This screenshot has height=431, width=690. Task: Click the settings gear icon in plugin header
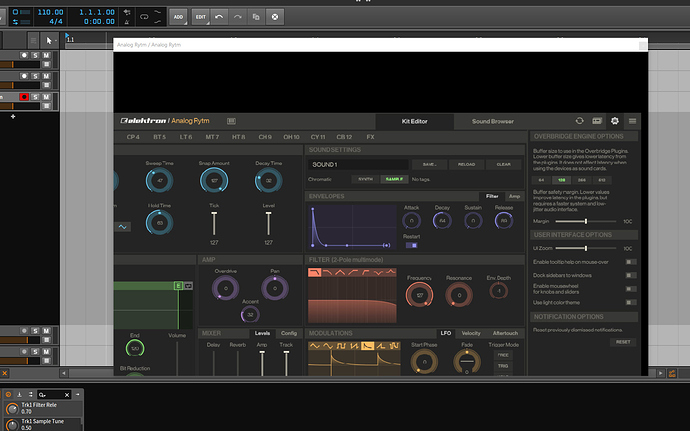tap(615, 121)
